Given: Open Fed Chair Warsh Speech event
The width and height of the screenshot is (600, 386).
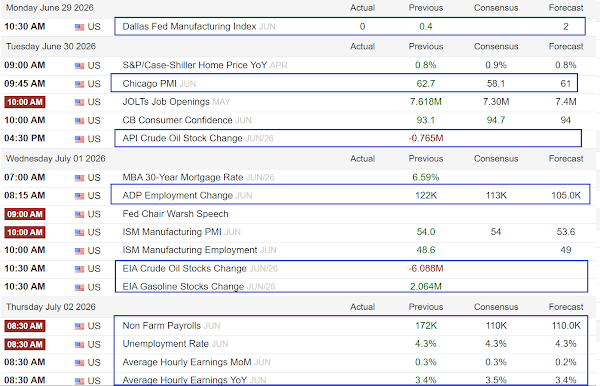Looking at the screenshot, I should [x=175, y=214].
